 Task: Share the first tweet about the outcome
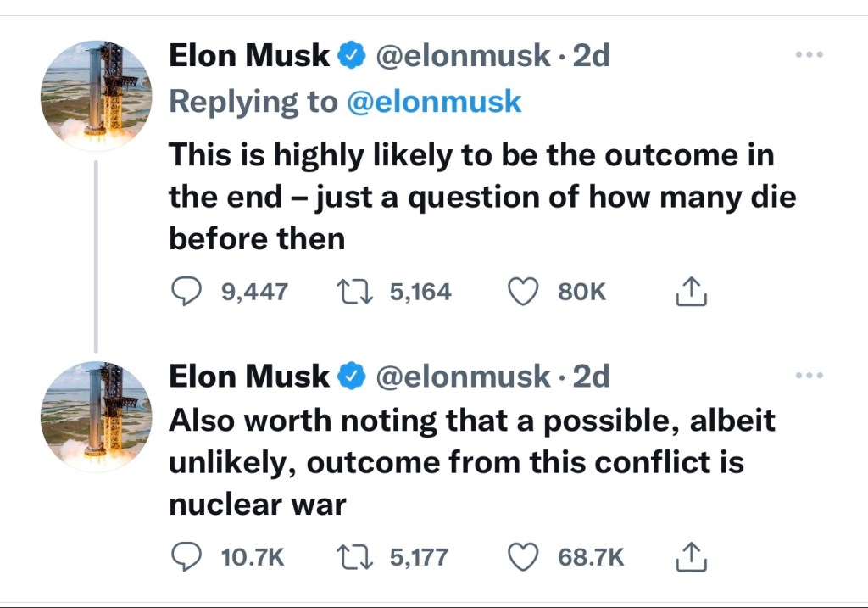point(690,292)
